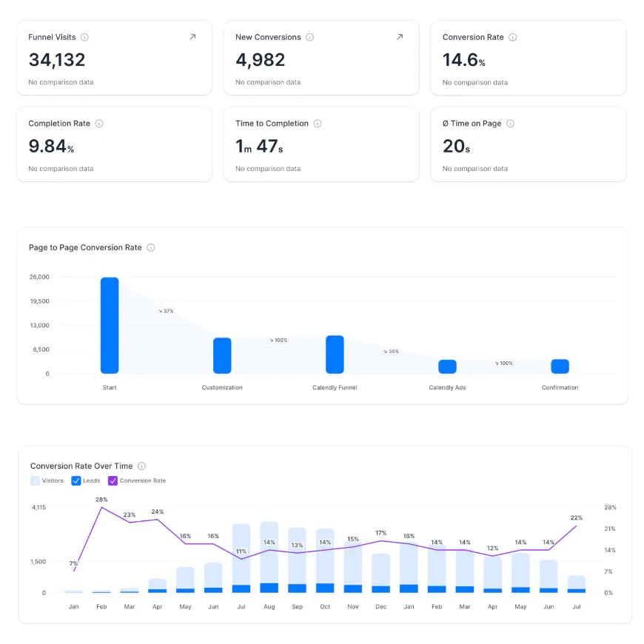Click the 26,000 y-axis label
Viewport: 644px width, 644px height.
(x=39, y=278)
